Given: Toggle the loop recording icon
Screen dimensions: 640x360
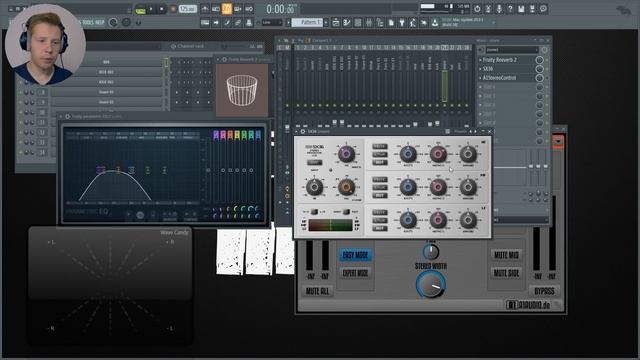Looking at the screenshot, I should pos(249,9).
